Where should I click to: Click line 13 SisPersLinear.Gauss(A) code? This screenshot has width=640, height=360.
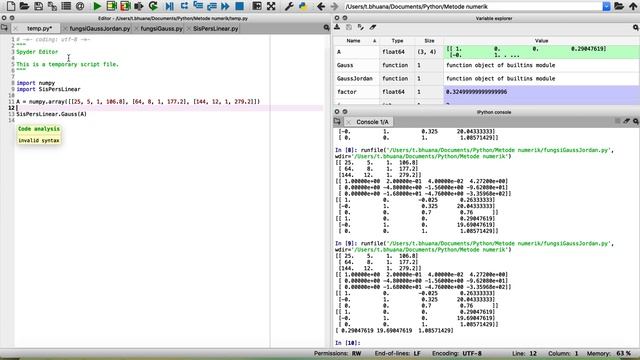pyautogui.click(x=51, y=114)
